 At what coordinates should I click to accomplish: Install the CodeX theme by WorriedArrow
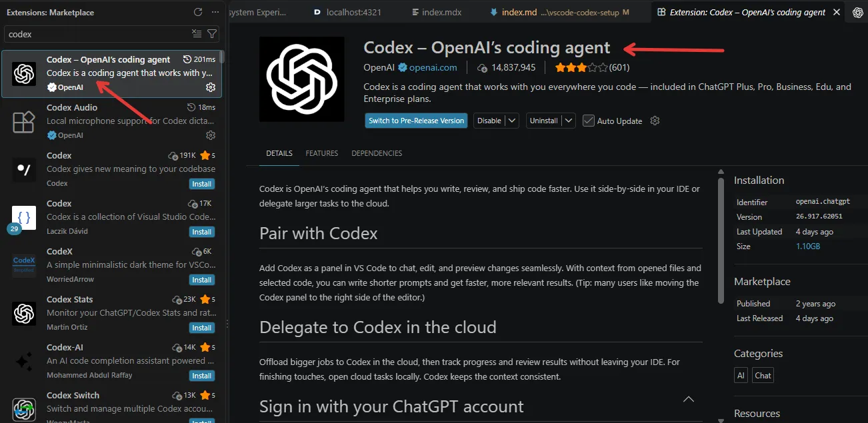(202, 280)
